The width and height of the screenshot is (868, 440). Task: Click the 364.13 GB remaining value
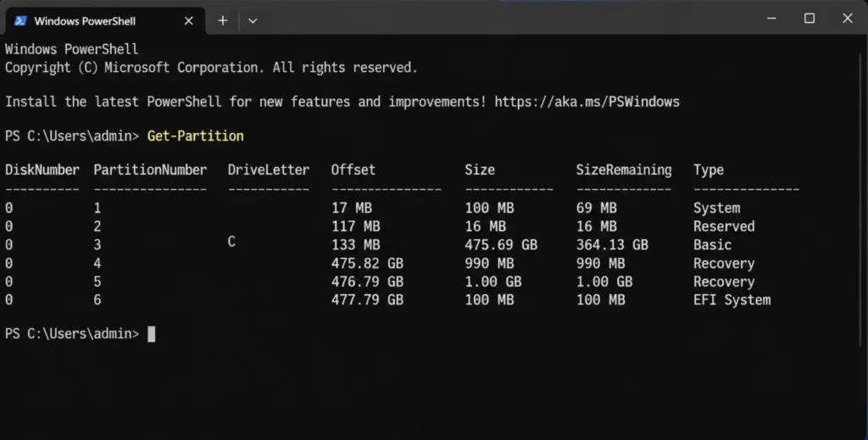[612, 245]
